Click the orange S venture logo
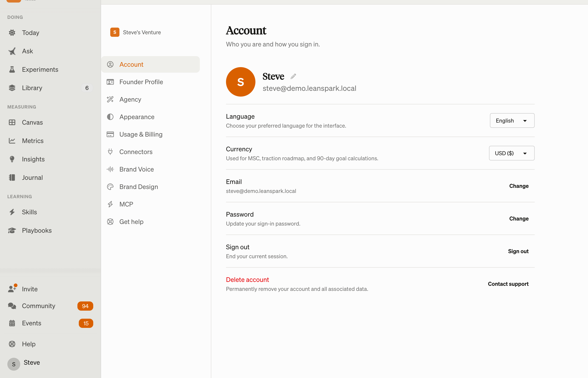Image resolution: width=588 pixels, height=378 pixels. (115, 32)
